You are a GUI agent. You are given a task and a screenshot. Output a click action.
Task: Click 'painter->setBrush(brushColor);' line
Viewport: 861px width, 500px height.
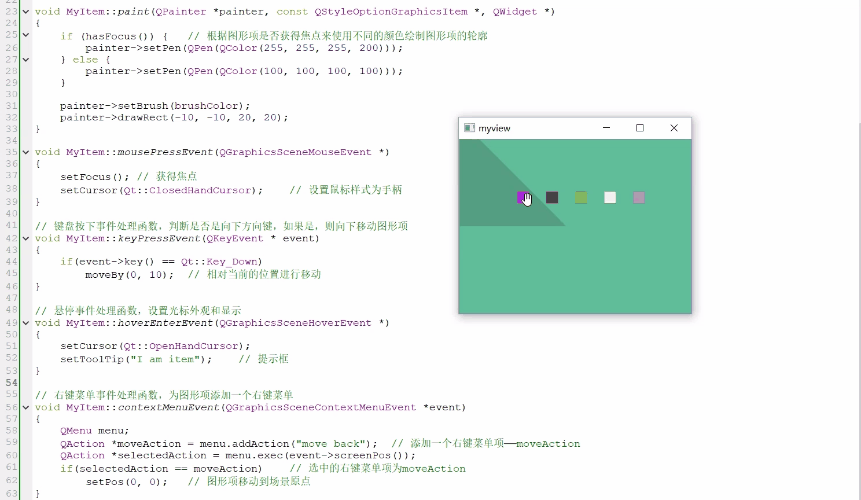tap(155, 105)
